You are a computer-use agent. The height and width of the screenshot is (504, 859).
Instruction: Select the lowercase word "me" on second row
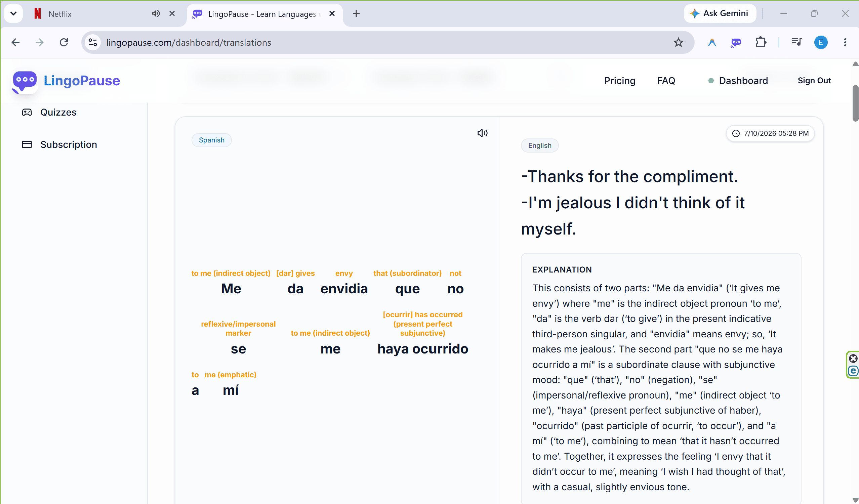[330, 349]
